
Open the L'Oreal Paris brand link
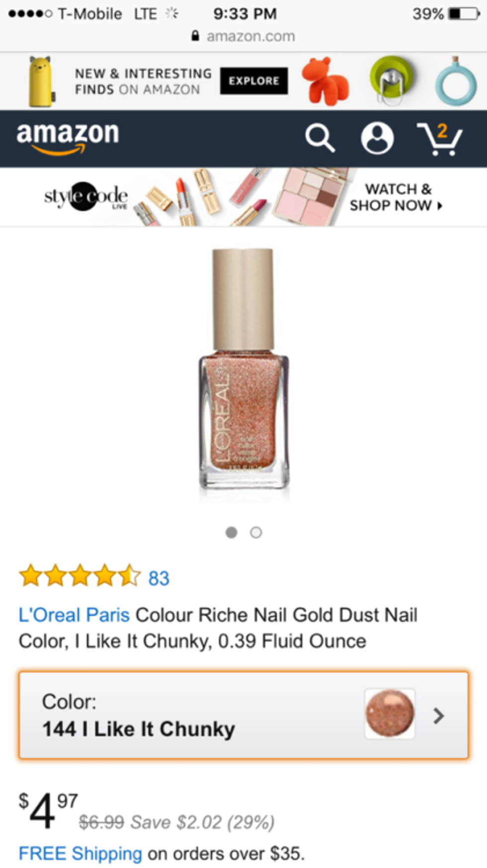click(x=74, y=615)
